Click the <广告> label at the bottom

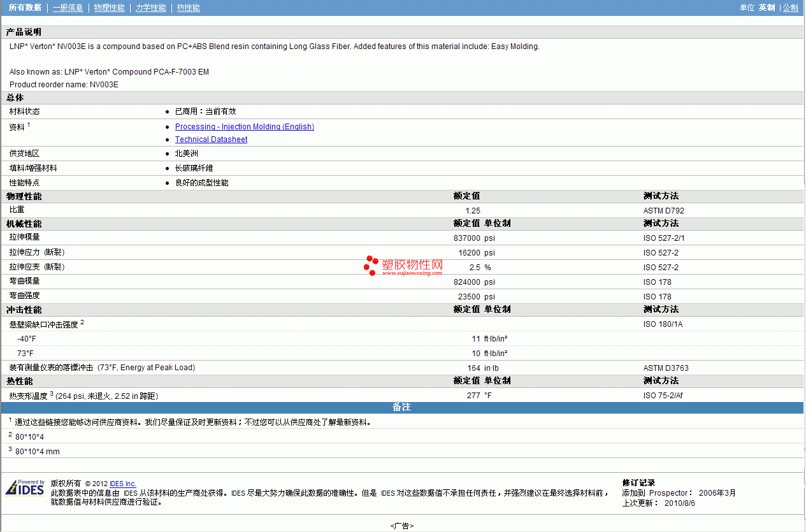click(x=402, y=526)
